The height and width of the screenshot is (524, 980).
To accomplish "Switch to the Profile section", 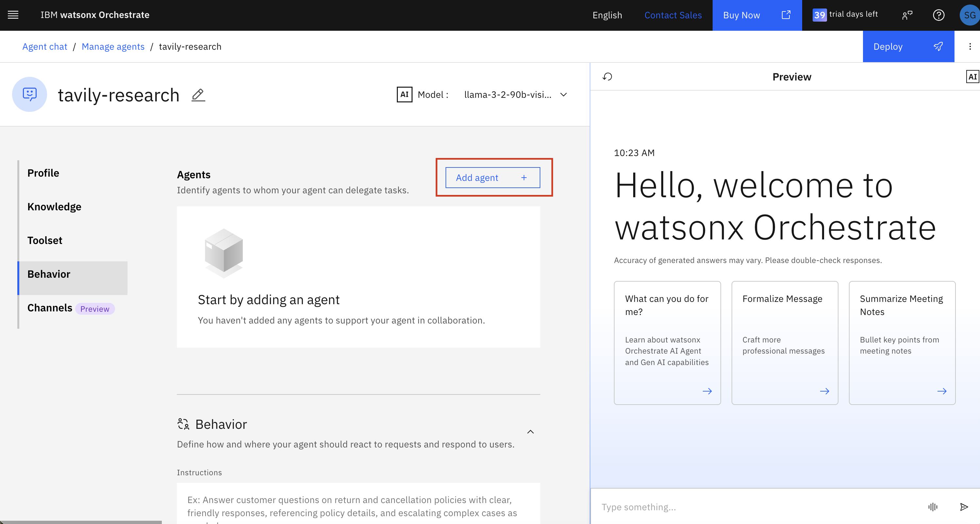I will tap(43, 173).
